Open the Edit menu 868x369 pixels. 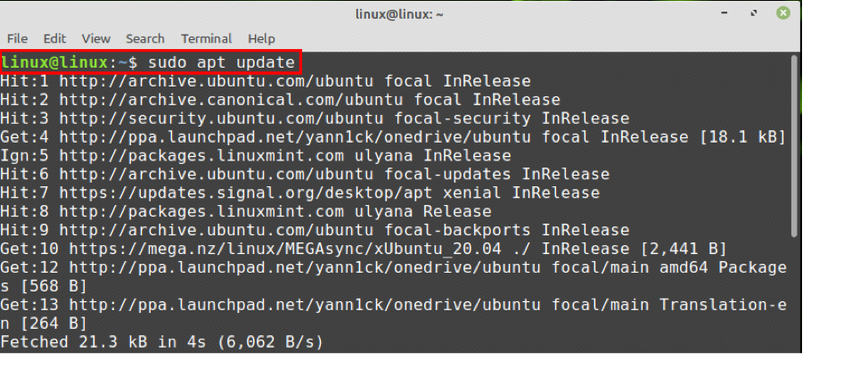[x=54, y=38]
